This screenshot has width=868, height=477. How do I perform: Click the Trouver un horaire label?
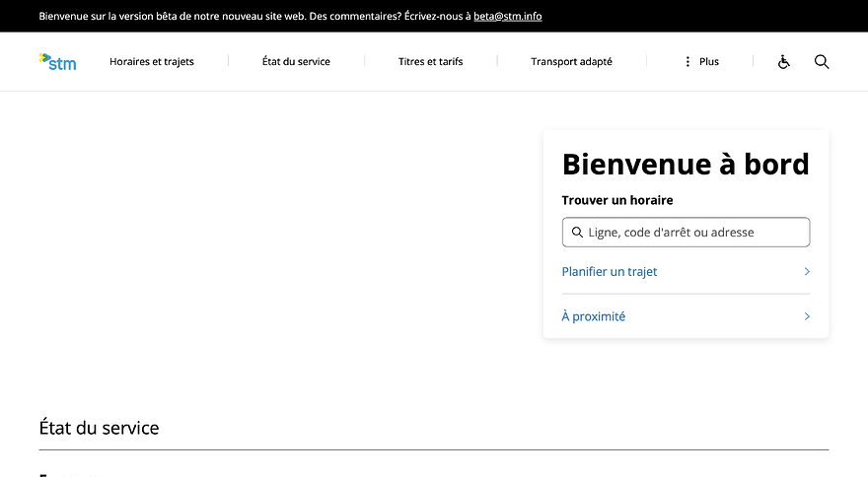(x=617, y=200)
